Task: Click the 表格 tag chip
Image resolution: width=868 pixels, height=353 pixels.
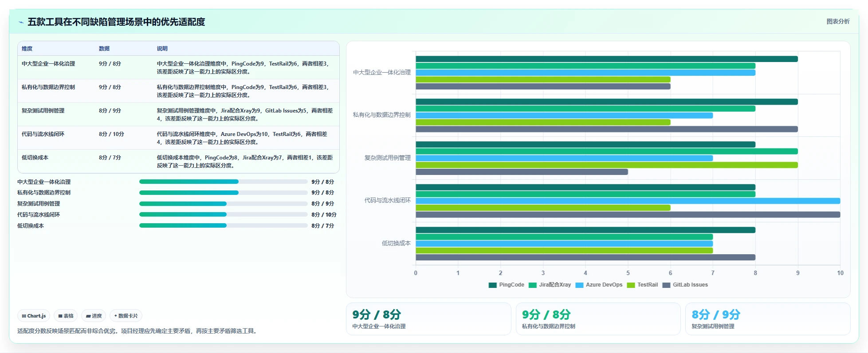Action: pos(66,316)
